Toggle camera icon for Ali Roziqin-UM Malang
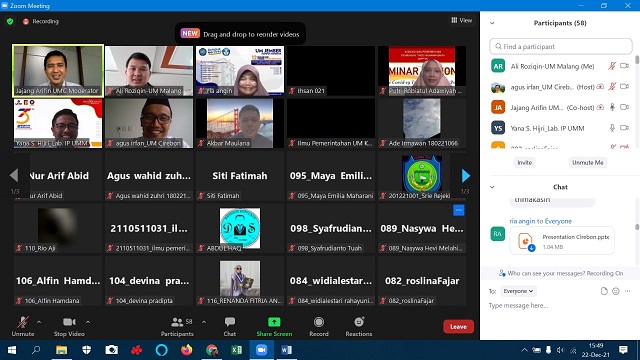Image resolution: width=640 pixels, height=360 pixels. (x=624, y=66)
